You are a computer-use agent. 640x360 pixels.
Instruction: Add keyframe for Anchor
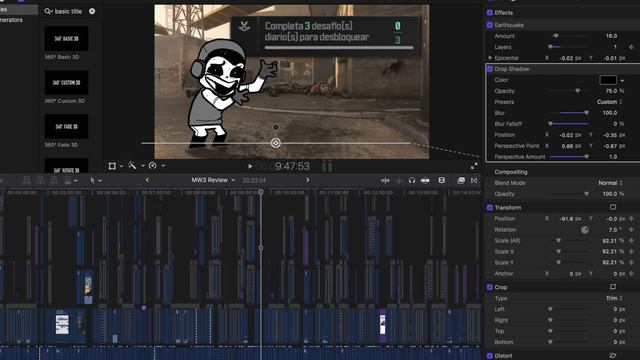631,274
